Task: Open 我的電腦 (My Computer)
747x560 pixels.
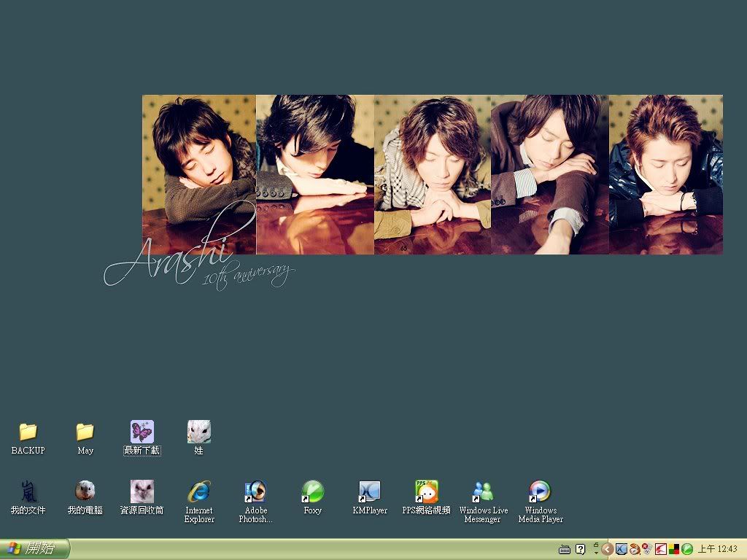Action: coord(85,491)
